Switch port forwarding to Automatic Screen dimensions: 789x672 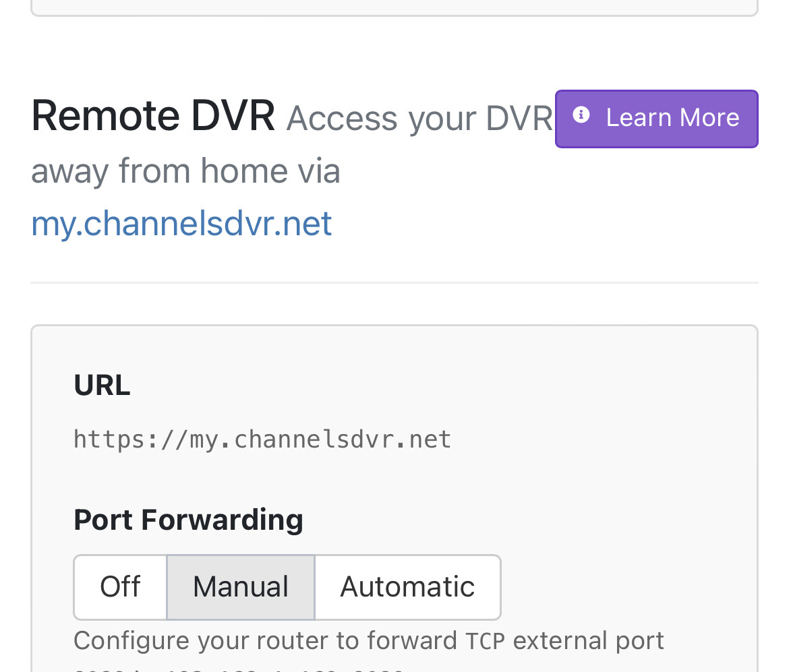tap(407, 587)
